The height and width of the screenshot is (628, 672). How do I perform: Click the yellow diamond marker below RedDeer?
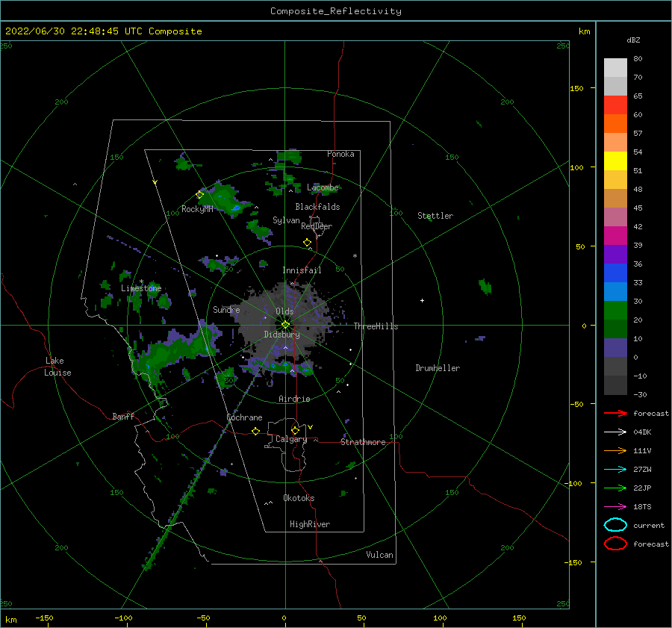pos(308,243)
